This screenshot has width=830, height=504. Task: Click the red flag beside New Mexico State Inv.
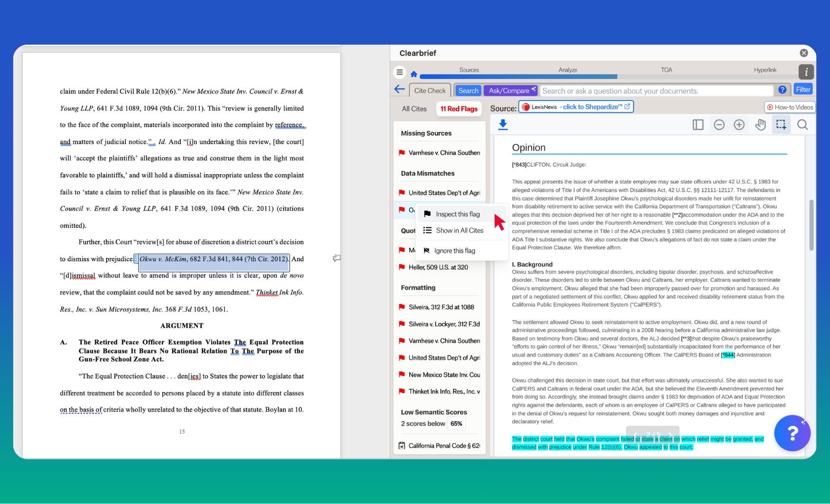[x=402, y=375]
